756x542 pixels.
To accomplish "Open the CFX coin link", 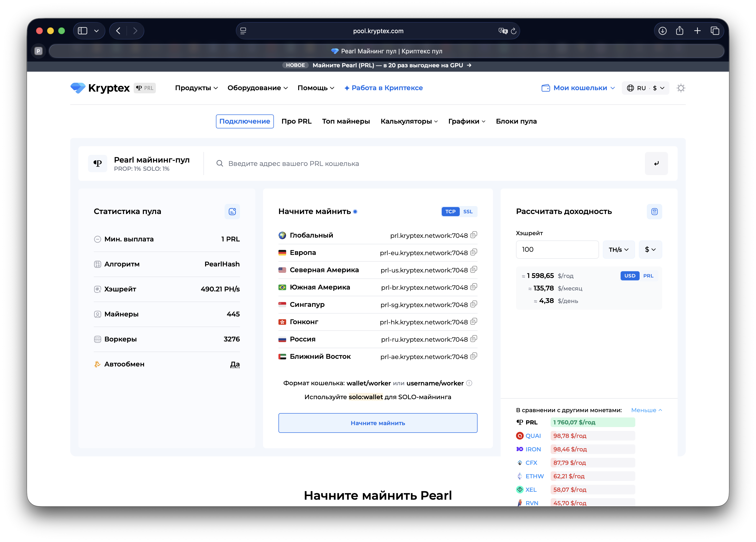I will point(531,463).
